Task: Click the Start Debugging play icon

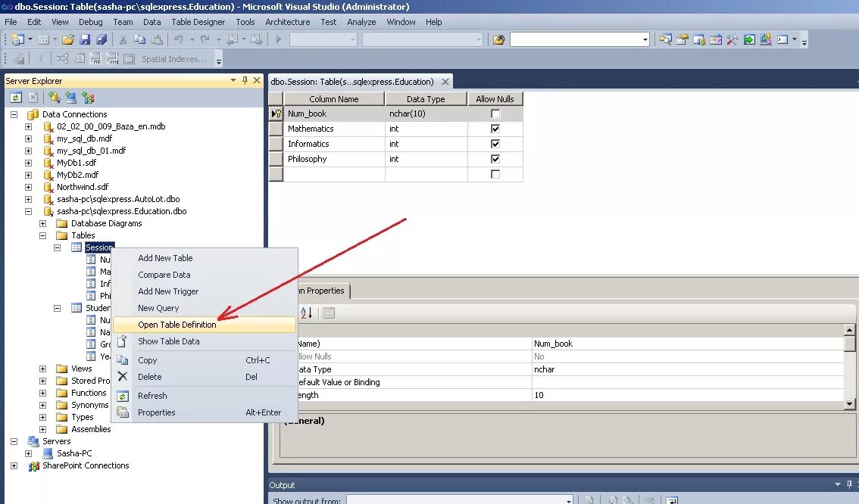Action: [x=278, y=39]
